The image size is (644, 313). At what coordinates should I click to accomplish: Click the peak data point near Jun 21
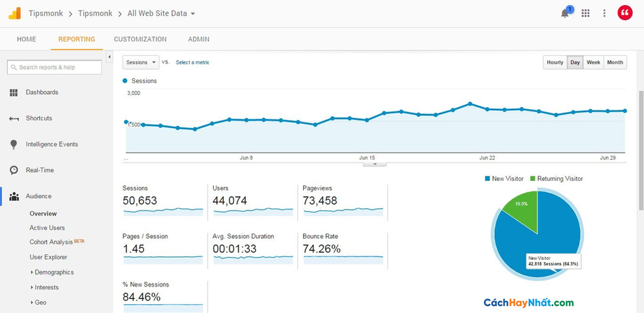point(470,104)
